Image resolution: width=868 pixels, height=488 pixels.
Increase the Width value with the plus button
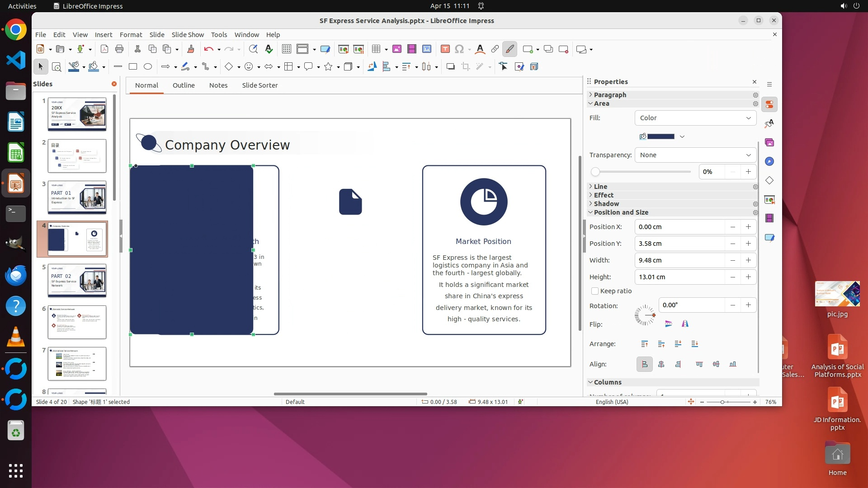pos(749,260)
